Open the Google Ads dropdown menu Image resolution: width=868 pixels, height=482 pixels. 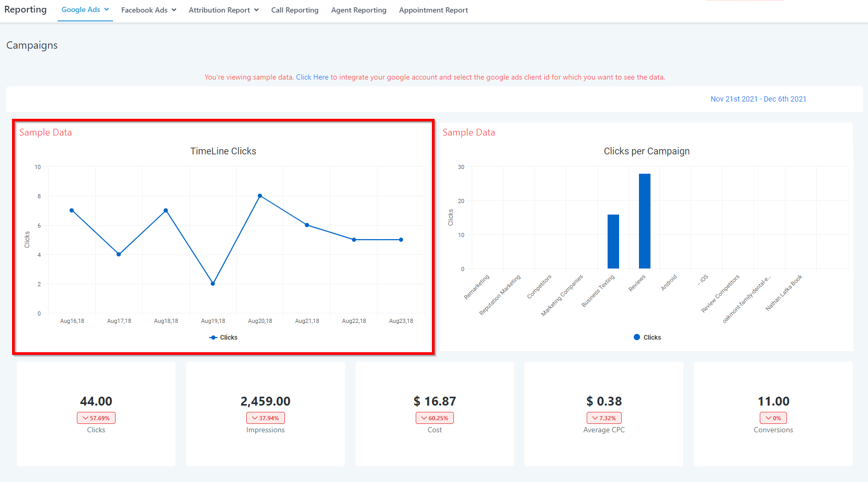85,10
